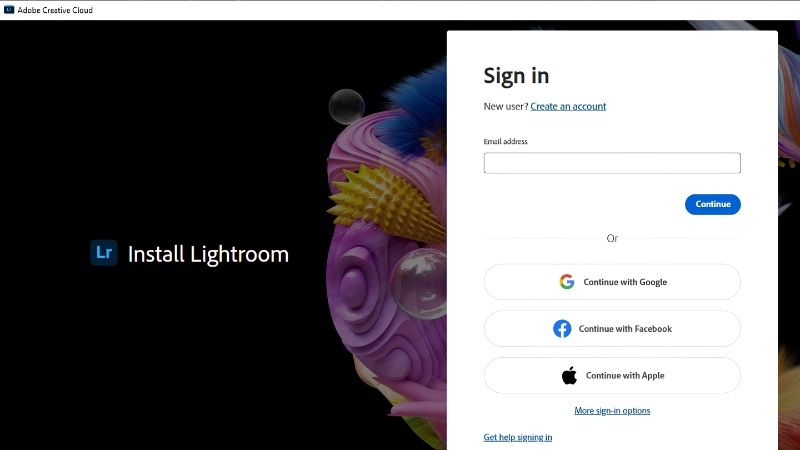
Task: Click the blue Continue button
Action: click(712, 204)
